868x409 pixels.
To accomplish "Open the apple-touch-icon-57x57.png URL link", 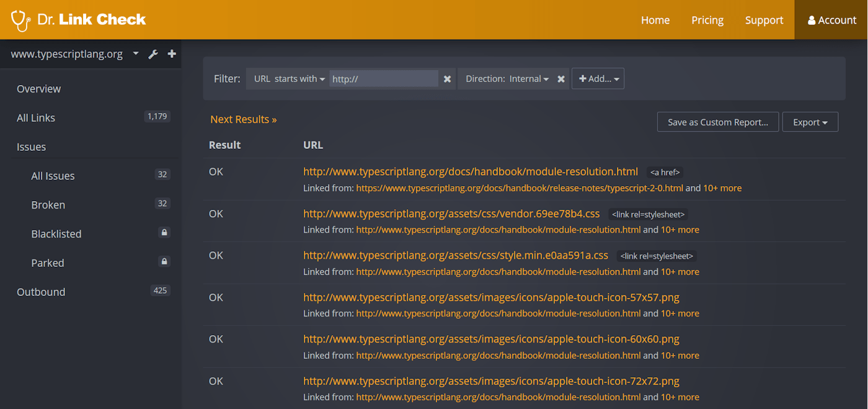I will coord(491,297).
